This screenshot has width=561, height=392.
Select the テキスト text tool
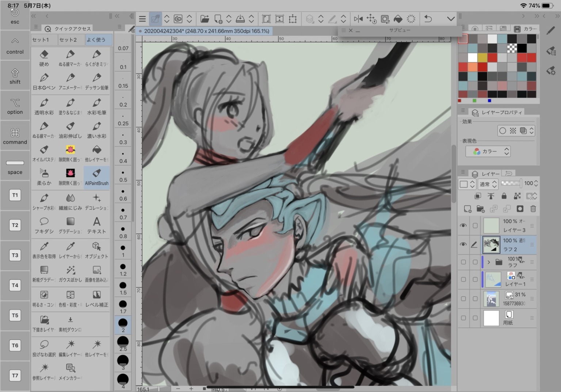point(96,225)
